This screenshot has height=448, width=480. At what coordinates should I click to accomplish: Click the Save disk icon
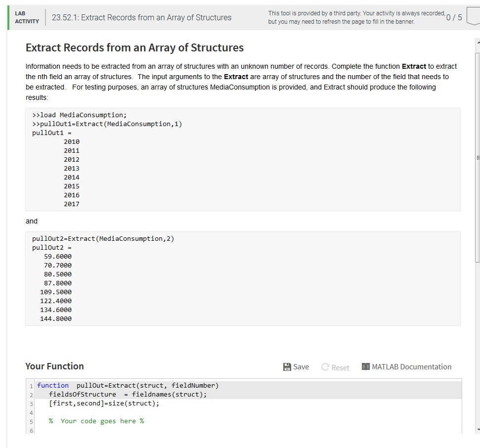pyautogui.click(x=286, y=366)
